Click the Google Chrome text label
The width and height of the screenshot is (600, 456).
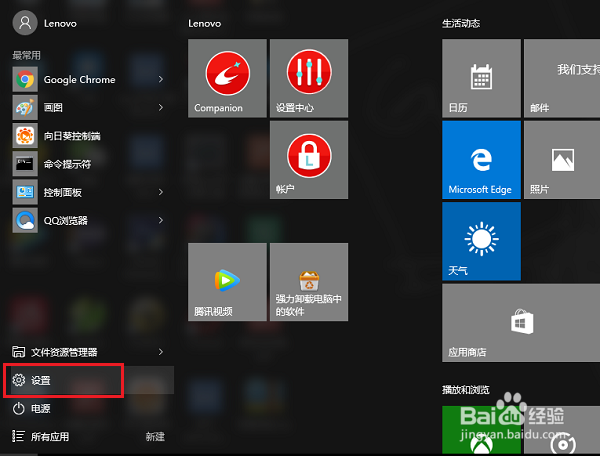tap(79, 80)
